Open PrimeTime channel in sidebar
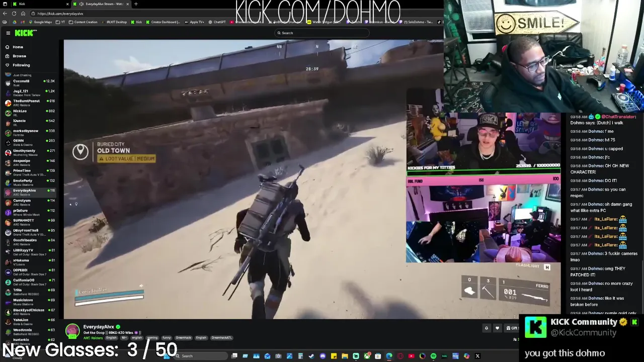 click(30, 172)
